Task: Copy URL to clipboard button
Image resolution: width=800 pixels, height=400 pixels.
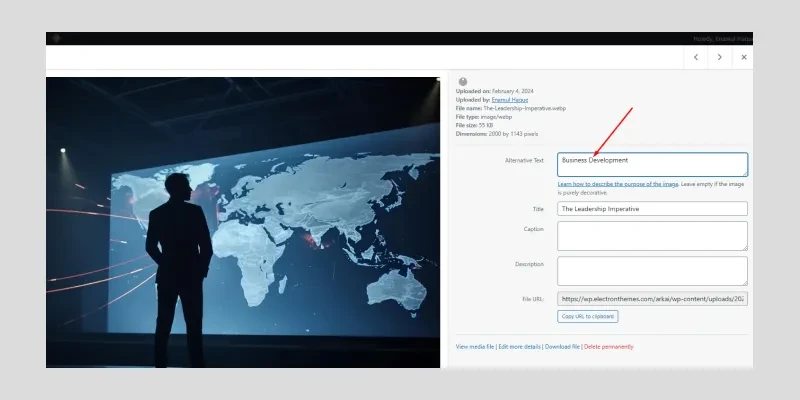Action: pos(588,316)
